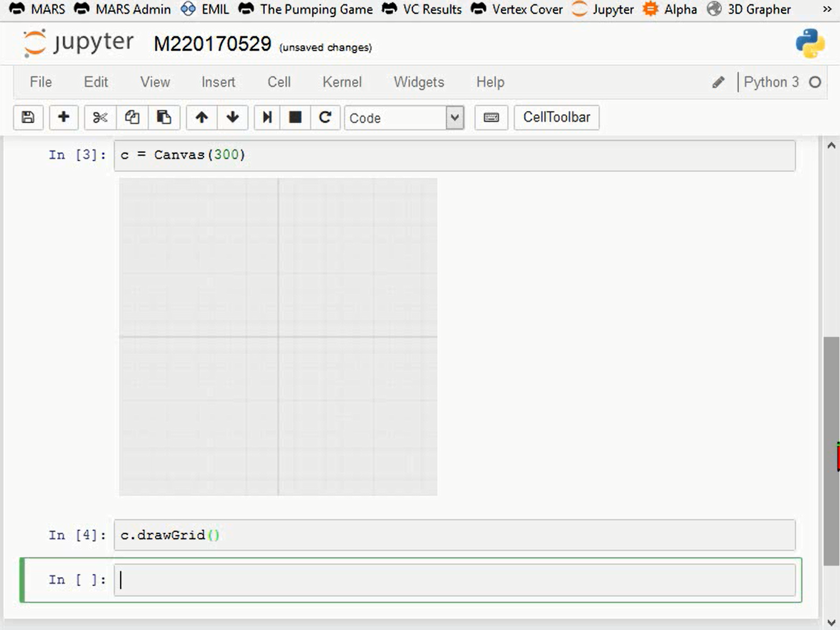Click the kernel idle circle indicator

pyautogui.click(x=815, y=82)
